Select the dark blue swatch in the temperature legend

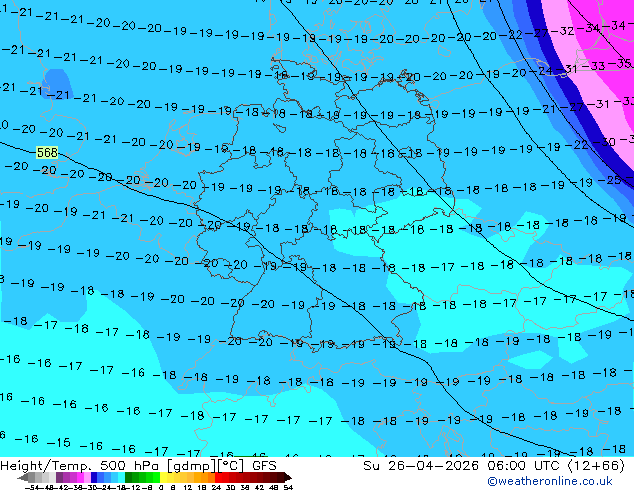click(94, 477)
